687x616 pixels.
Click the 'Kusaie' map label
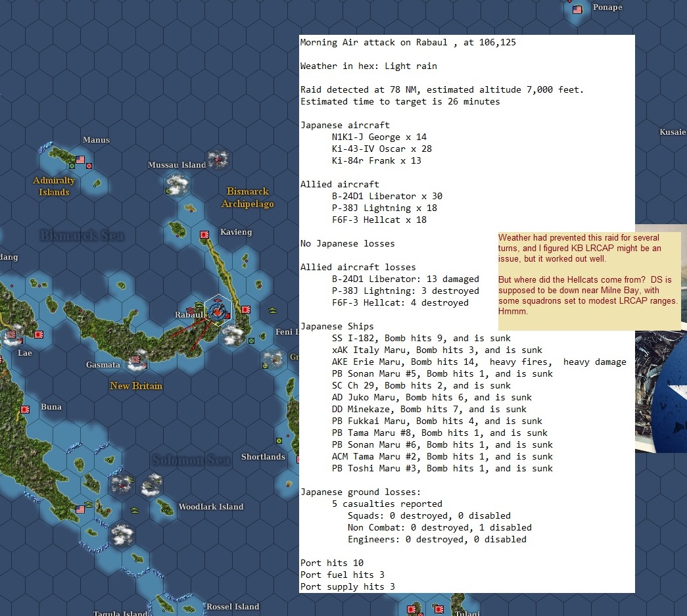[x=673, y=132]
